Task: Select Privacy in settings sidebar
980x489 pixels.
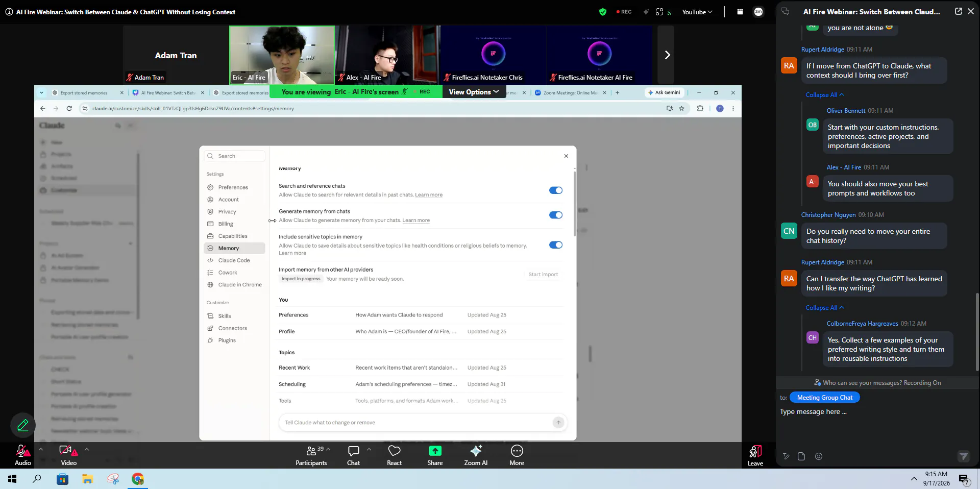Action: tap(234, 212)
